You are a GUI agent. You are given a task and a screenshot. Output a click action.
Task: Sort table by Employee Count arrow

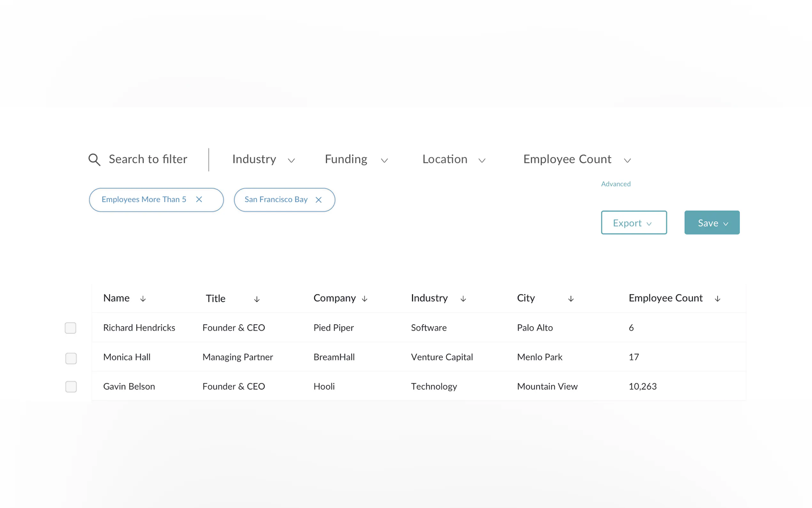pos(717,299)
